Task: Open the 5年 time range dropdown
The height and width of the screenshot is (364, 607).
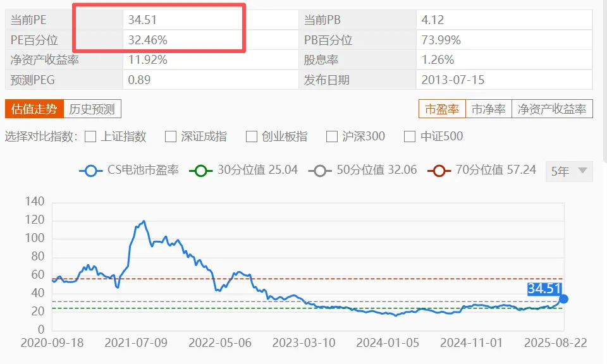Action: pos(569,171)
